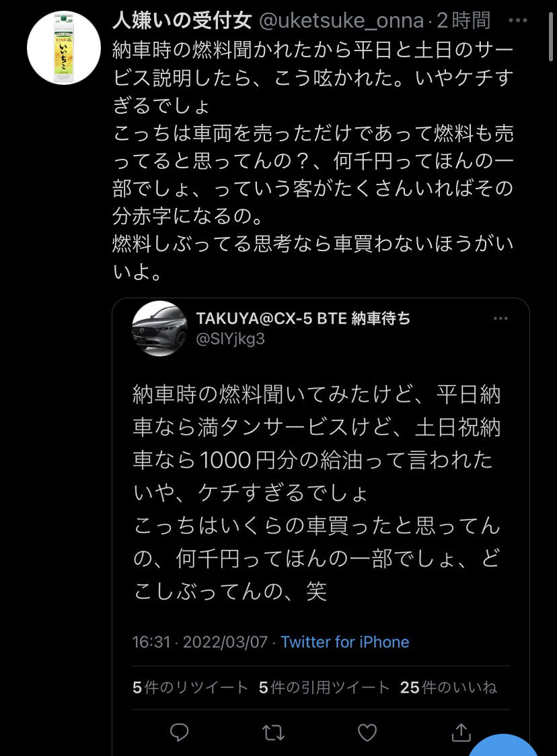Click the TAKUYA@CX-5 BTE 納車待ち display name
Image resolution: width=557 pixels, height=756 pixels.
(303, 318)
